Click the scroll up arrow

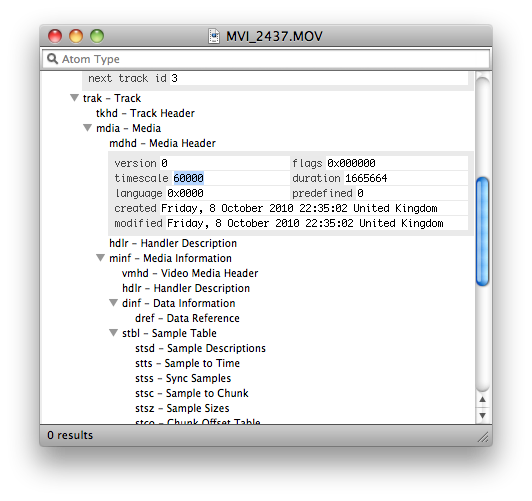(482, 399)
